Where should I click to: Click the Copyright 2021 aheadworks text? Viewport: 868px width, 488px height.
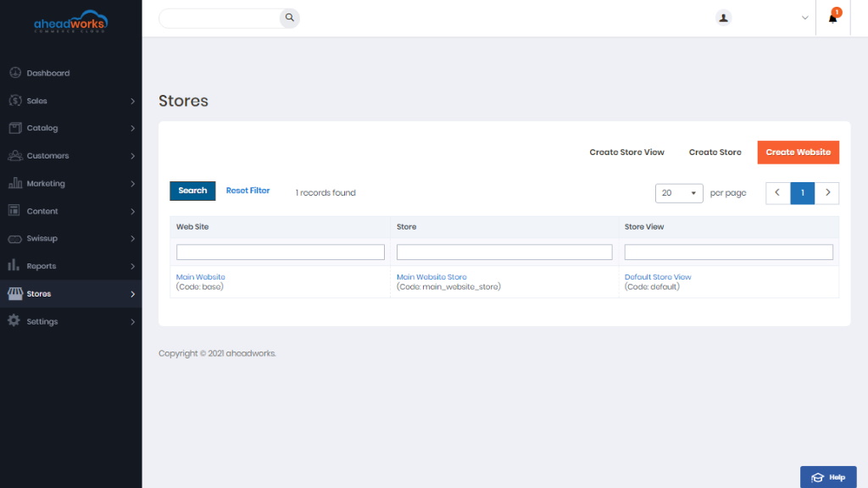pos(217,353)
